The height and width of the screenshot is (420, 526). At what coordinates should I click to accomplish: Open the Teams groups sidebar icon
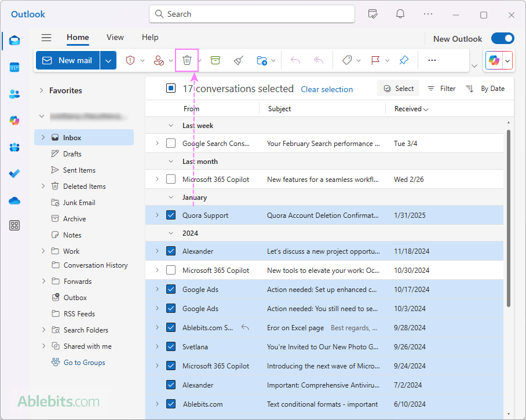point(14,147)
